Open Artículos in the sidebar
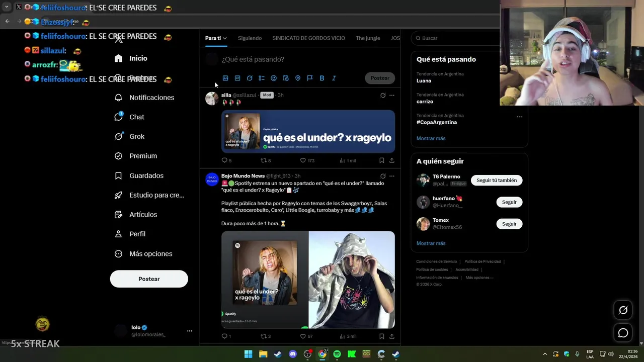The image size is (644, 362). tap(136, 214)
